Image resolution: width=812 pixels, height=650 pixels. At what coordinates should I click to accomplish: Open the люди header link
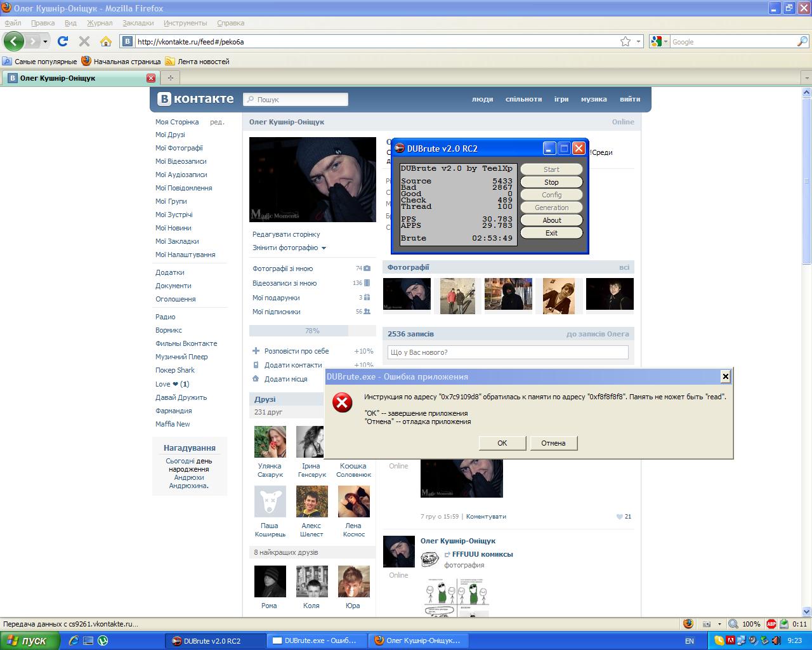coord(482,99)
